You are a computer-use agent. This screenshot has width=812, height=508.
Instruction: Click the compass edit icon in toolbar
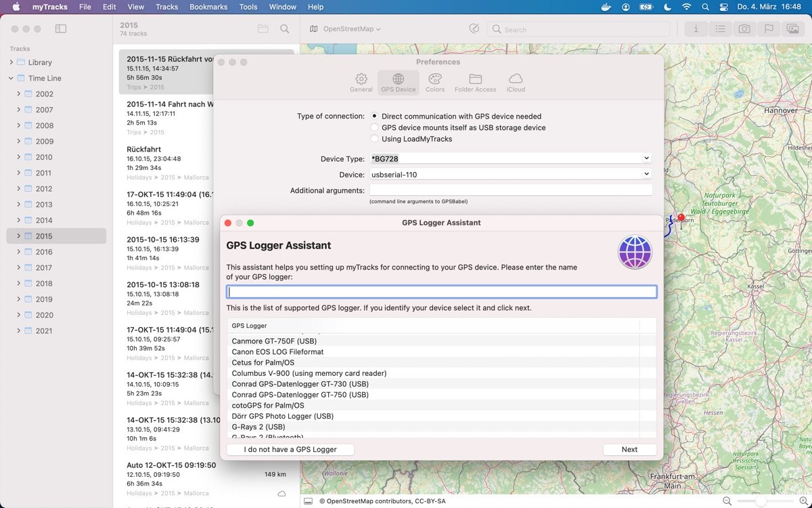[474, 29]
